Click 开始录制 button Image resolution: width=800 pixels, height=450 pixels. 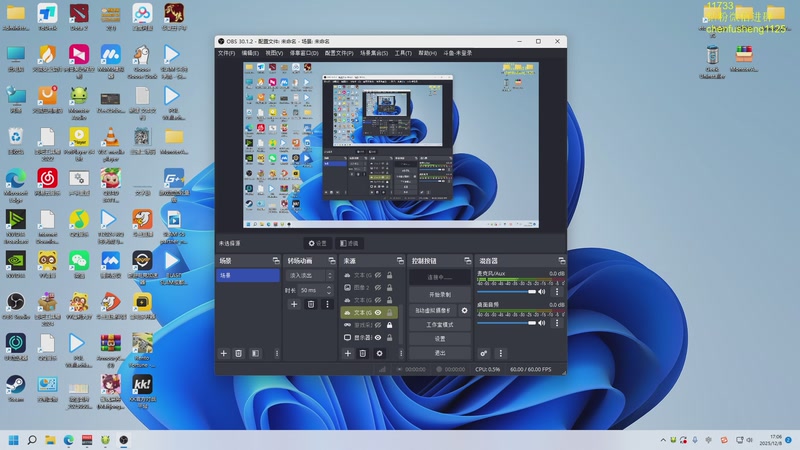point(440,294)
